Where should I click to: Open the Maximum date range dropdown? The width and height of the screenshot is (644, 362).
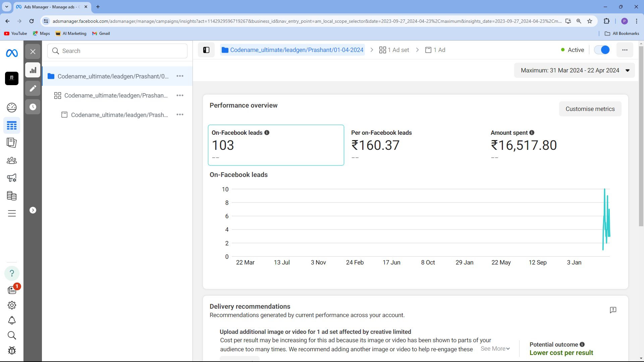(575, 70)
